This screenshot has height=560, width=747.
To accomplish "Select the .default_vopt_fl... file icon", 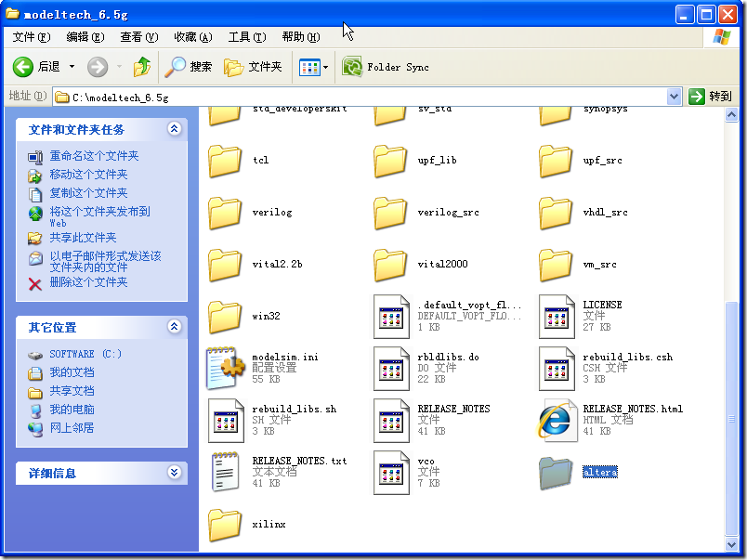I will pyautogui.click(x=391, y=316).
